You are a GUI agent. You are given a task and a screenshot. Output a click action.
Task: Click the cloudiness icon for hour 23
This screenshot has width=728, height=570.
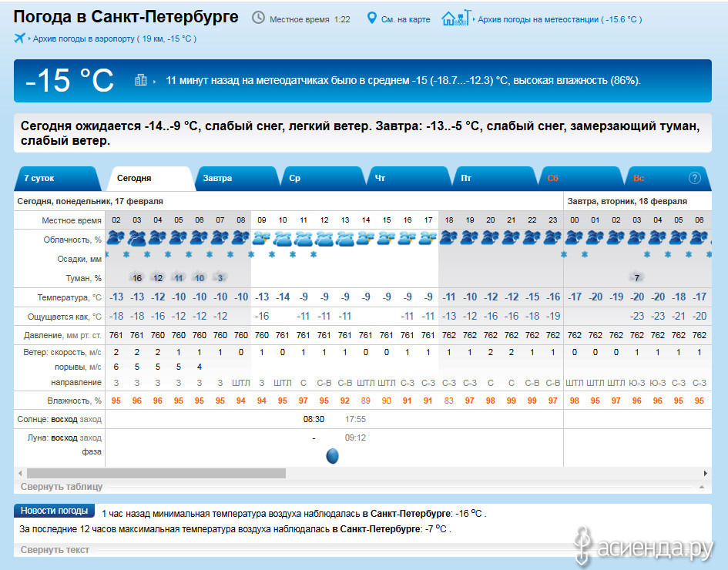point(553,239)
